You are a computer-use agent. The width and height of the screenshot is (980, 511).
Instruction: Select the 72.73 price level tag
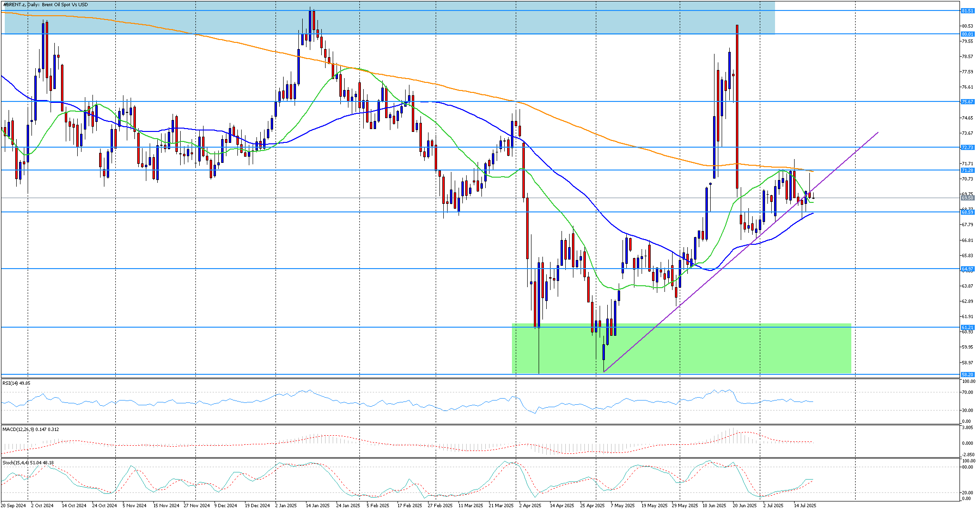click(967, 147)
